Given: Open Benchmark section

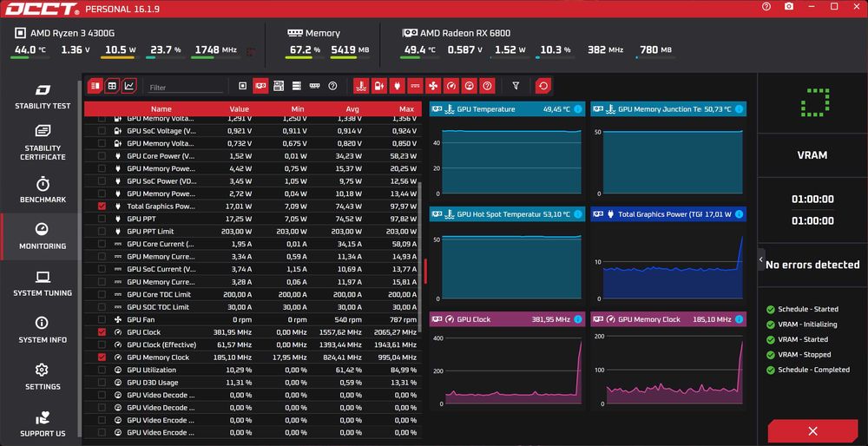Looking at the screenshot, I should click(x=43, y=190).
